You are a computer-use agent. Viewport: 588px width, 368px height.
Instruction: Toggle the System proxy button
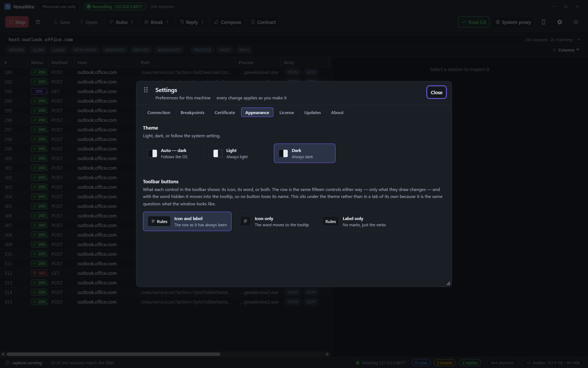[x=513, y=22]
